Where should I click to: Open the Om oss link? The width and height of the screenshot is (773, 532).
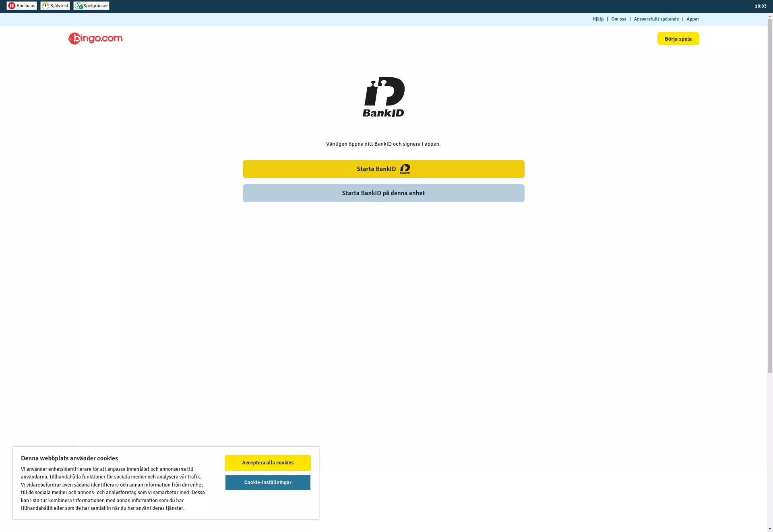click(618, 19)
